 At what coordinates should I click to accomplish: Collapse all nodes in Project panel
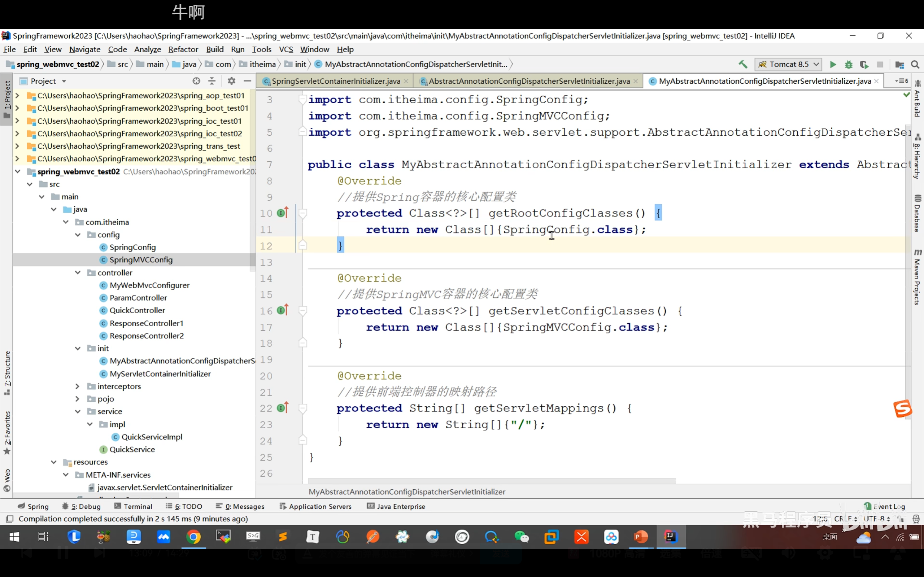tap(212, 81)
